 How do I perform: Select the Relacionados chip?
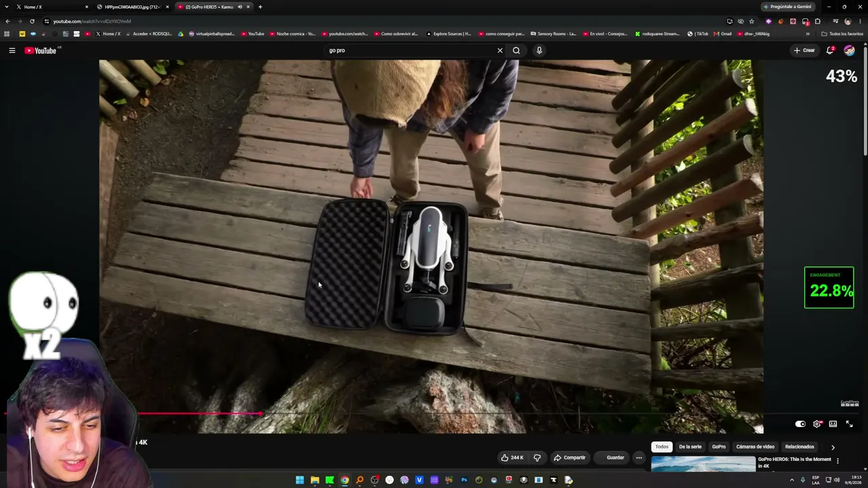click(x=800, y=447)
